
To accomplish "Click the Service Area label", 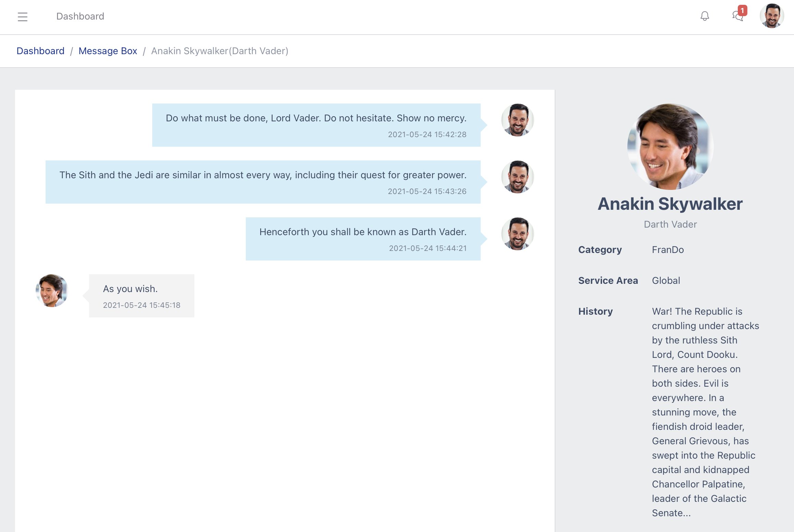I will [608, 280].
